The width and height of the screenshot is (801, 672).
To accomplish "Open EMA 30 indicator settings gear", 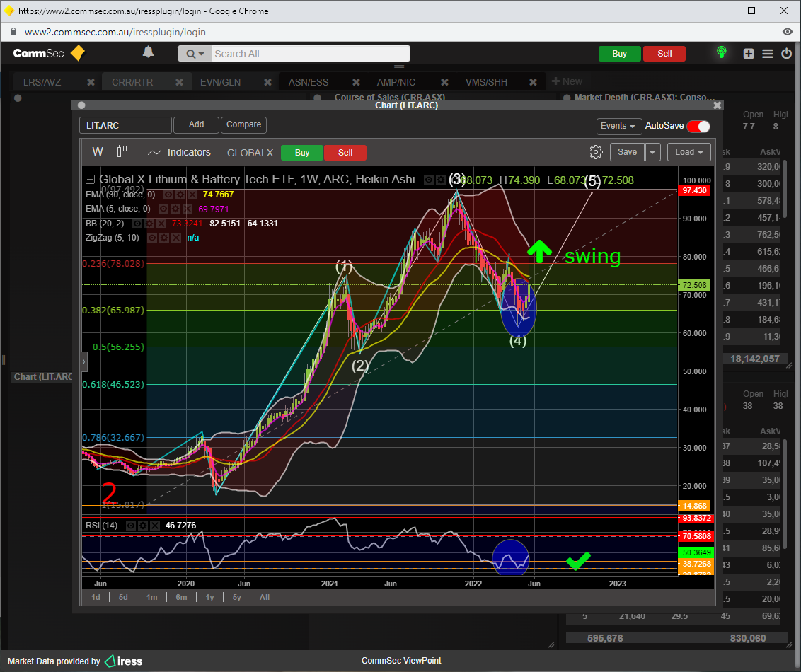I will (x=180, y=195).
